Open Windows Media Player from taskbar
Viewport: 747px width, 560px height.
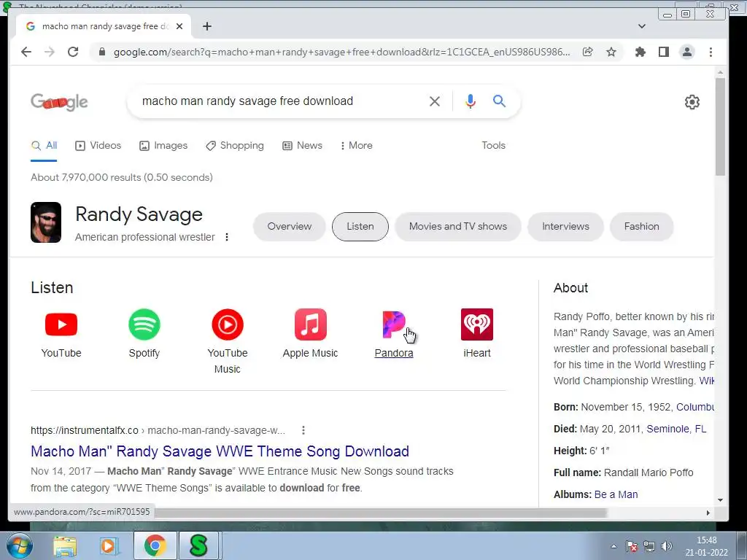109,545
